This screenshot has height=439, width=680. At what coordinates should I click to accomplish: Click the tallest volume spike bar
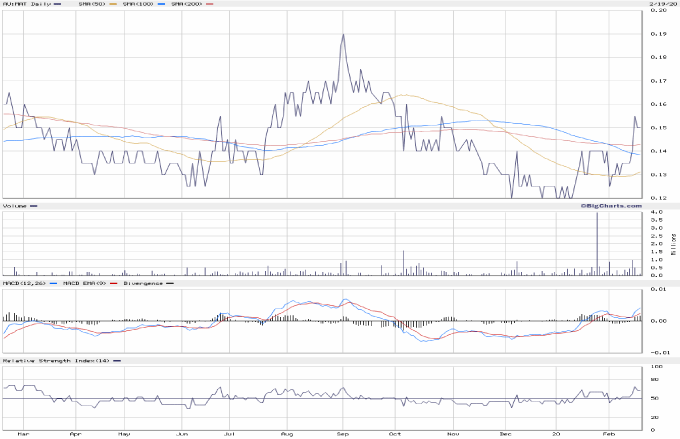point(597,242)
